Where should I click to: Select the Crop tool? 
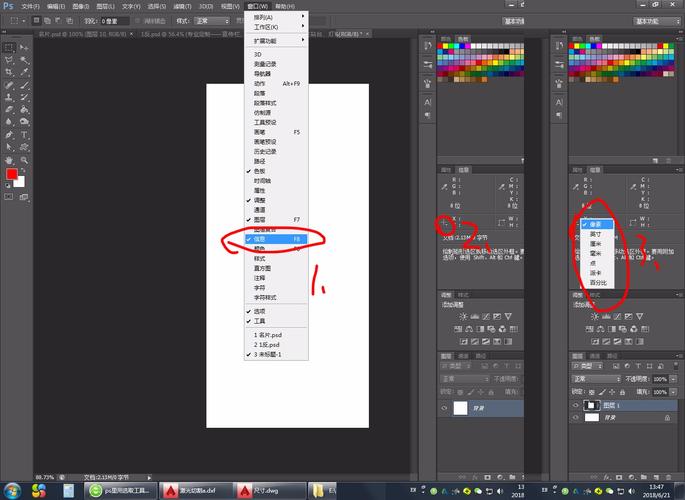click(9, 72)
